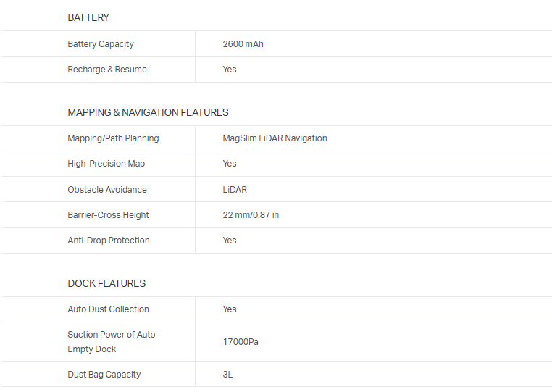Click the LiDAR value for Obstacle Avoidance
This screenshot has height=392, width=552.
pyautogui.click(x=235, y=190)
